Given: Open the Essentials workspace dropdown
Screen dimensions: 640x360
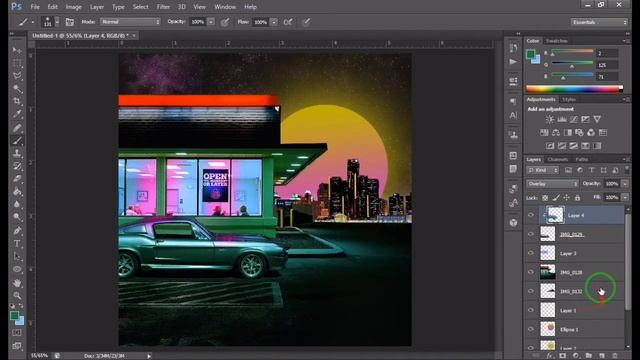Looking at the screenshot, I should tap(599, 22).
